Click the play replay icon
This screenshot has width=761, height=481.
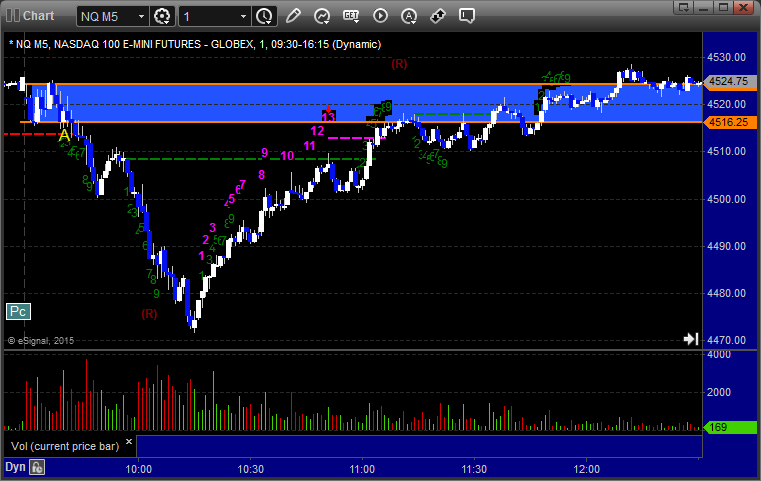click(380, 16)
